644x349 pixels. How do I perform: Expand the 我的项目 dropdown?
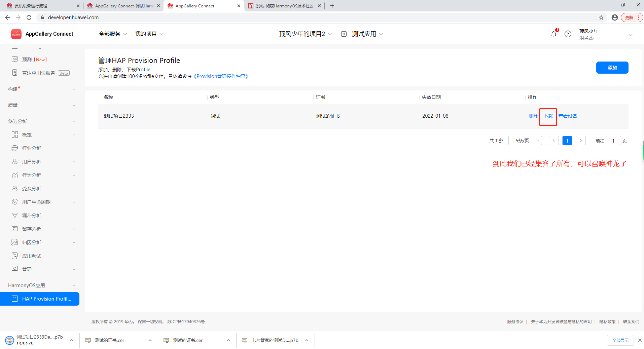(149, 34)
